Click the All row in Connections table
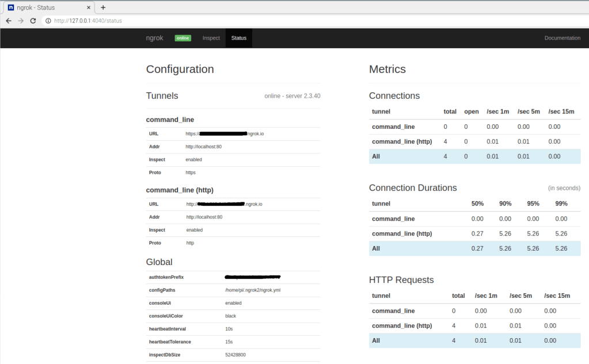The image size is (589, 364). coord(474,156)
